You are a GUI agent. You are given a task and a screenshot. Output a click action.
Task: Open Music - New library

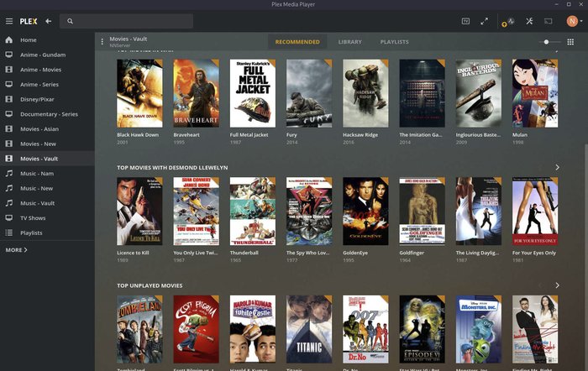pyautogui.click(x=47, y=188)
